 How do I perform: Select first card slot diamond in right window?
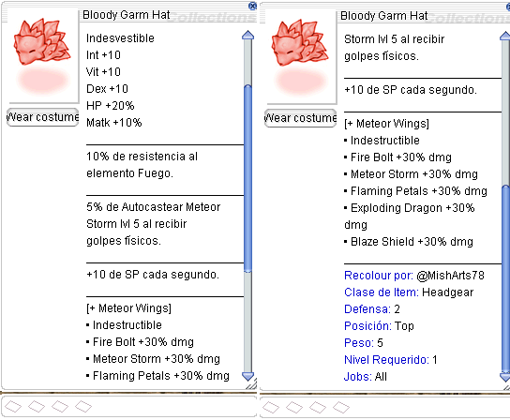(x=271, y=407)
